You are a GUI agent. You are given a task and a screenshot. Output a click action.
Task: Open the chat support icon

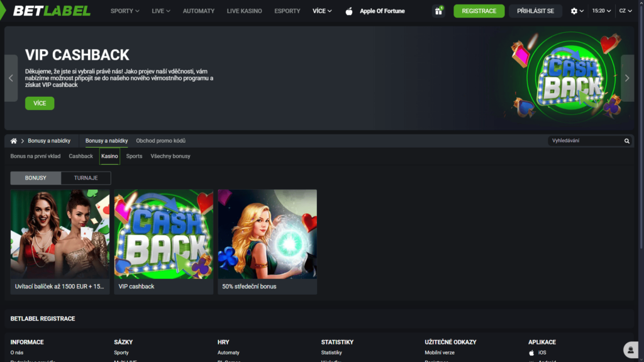pyautogui.click(x=630, y=350)
